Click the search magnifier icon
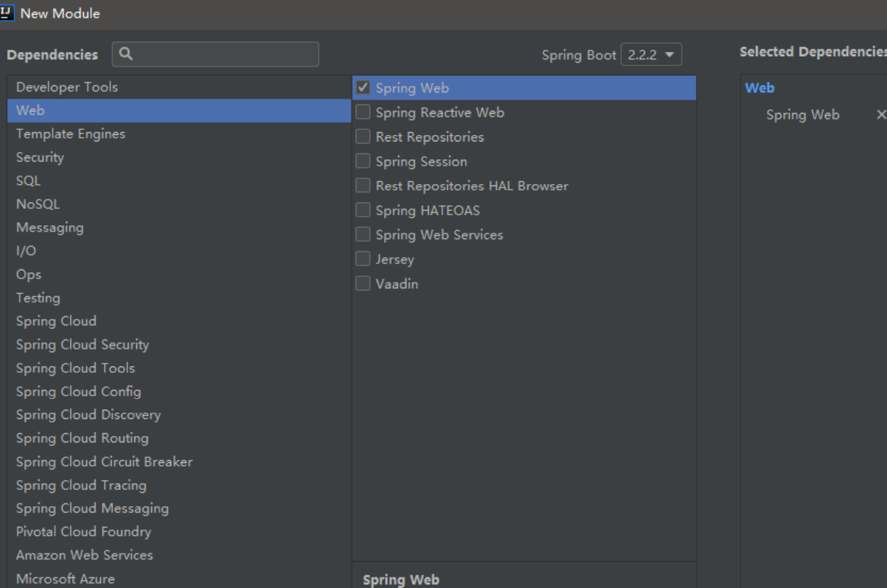887x588 pixels. (x=126, y=54)
